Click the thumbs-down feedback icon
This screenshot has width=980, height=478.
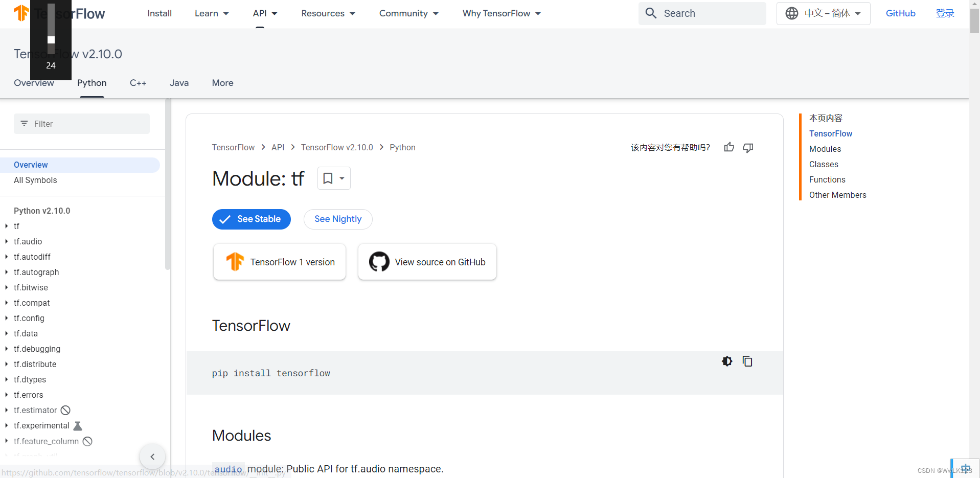pyautogui.click(x=747, y=147)
